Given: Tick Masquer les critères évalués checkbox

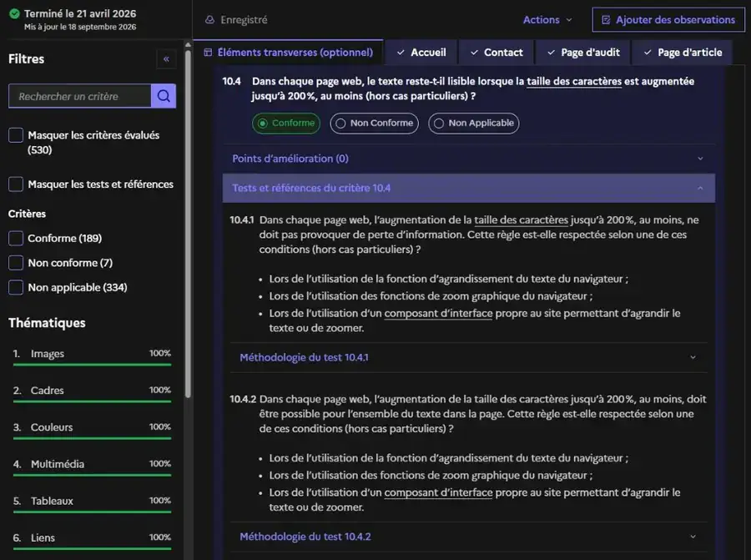Looking at the screenshot, I should coord(16,135).
